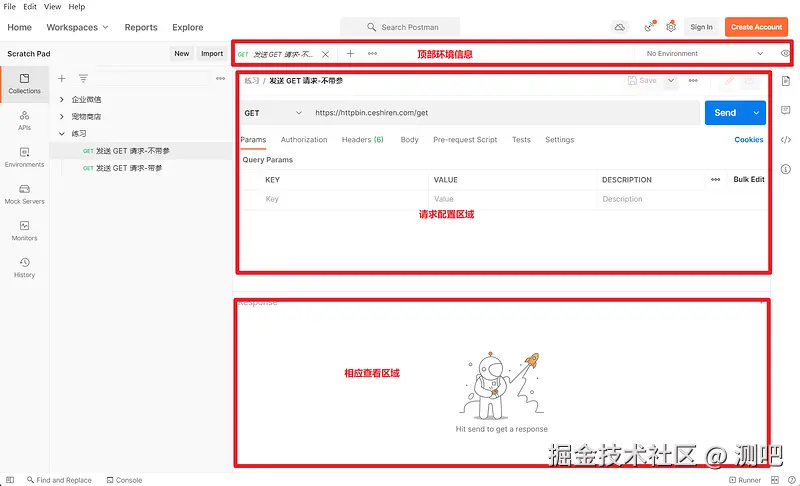Click the Search Postman field

point(400,27)
